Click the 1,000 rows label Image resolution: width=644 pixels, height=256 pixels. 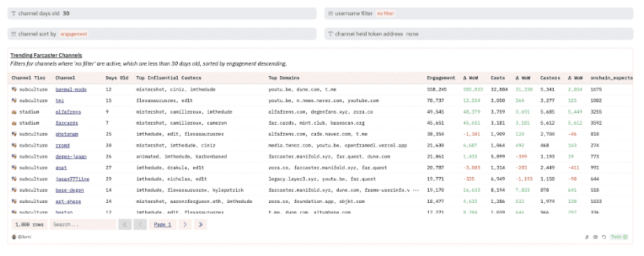click(30, 225)
